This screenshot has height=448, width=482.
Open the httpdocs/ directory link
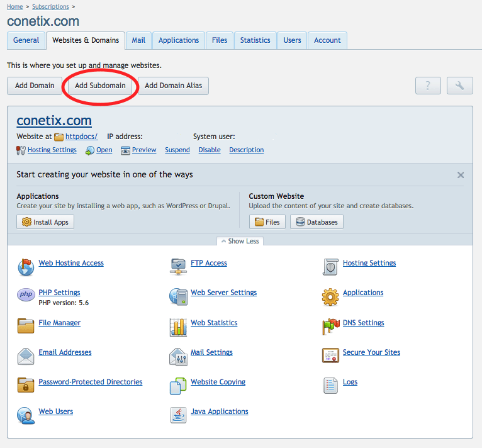(x=81, y=137)
